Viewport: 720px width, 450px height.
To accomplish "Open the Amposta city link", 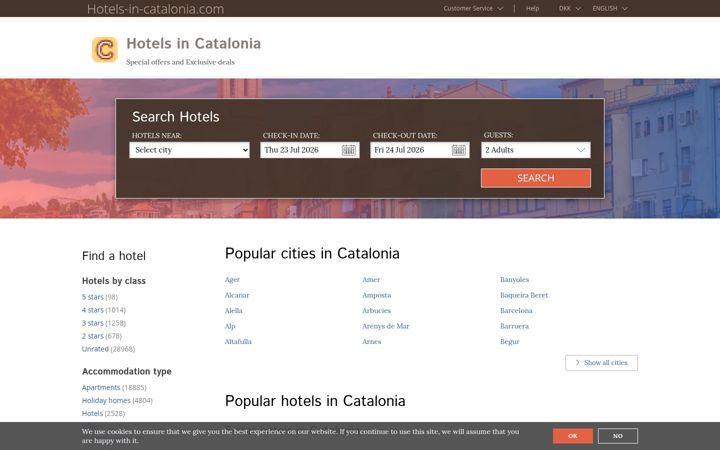I will (x=377, y=295).
